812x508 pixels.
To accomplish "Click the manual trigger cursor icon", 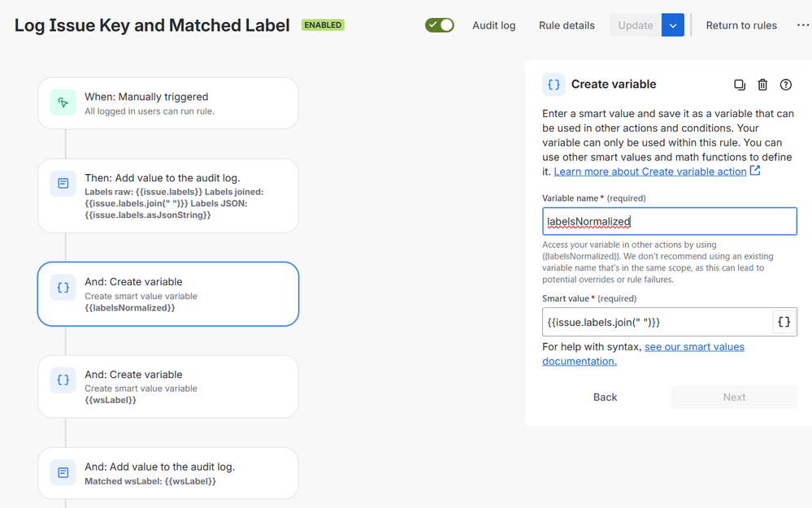I will 63,102.
